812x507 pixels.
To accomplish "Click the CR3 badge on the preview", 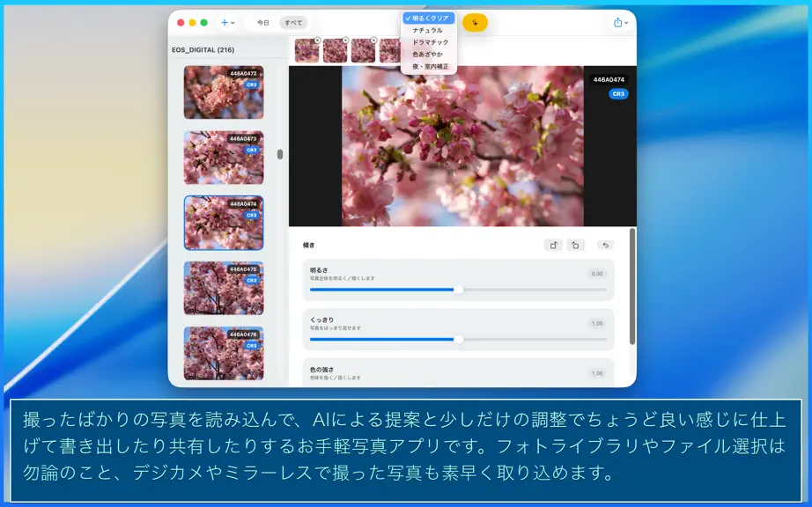I will (618, 94).
